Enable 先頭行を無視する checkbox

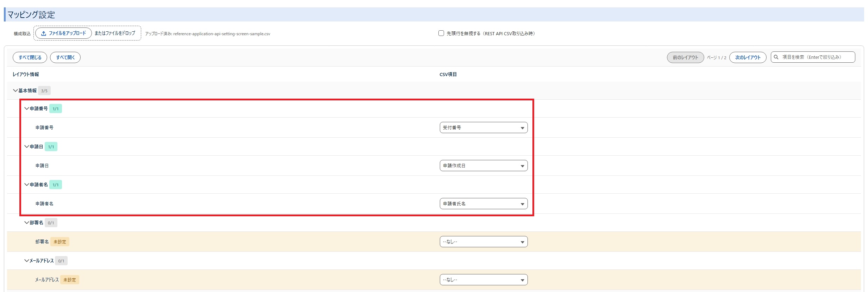click(441, 33)
